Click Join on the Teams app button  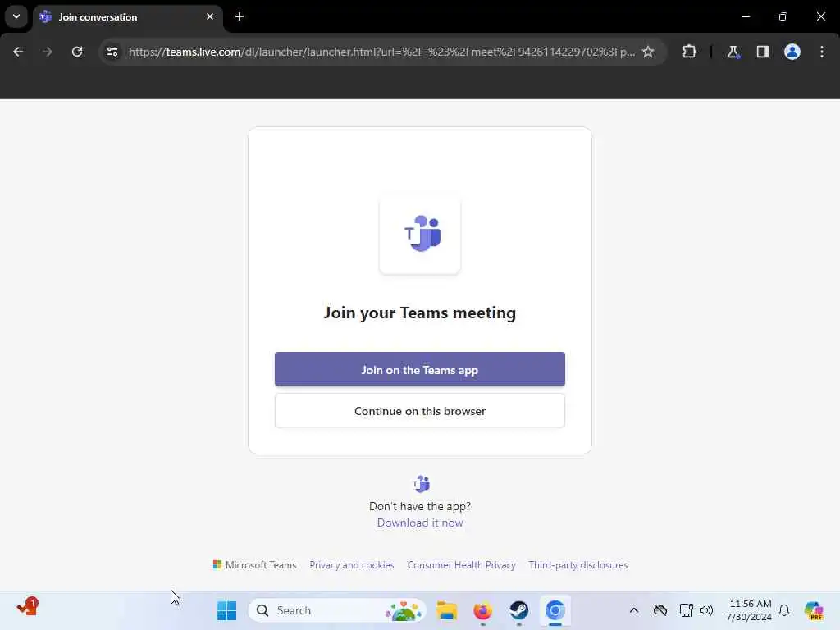pos(419,369)
